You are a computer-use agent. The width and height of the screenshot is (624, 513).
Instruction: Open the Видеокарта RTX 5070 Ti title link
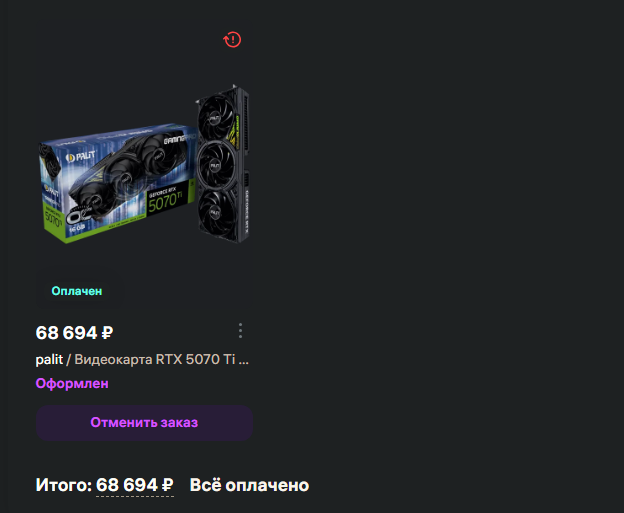162,359
